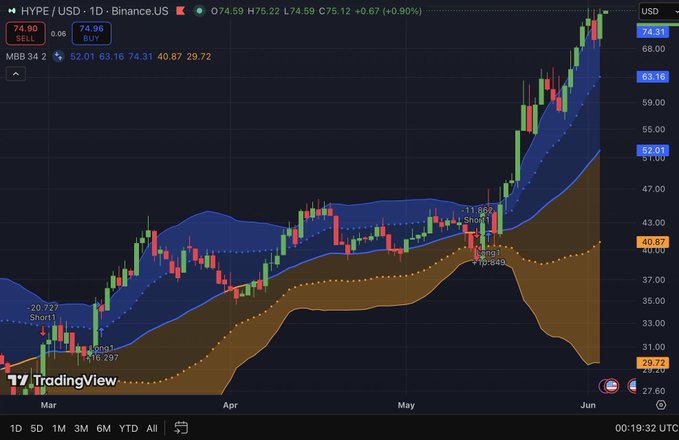Click the MBB indicator sparkle icon
Screen dimensions: 679x440
click(x=58, y=56)
